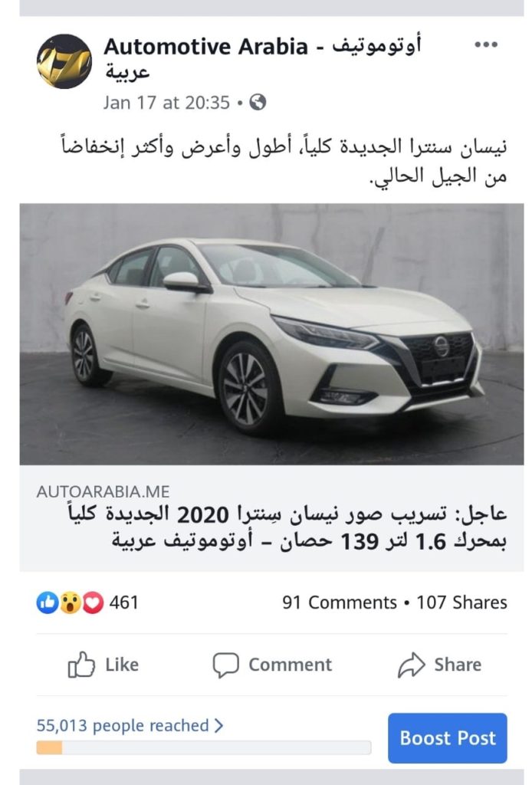Screen dimensions: 532x785
Task: Click the red heart love reaction
Action: (x=93, y=603)
